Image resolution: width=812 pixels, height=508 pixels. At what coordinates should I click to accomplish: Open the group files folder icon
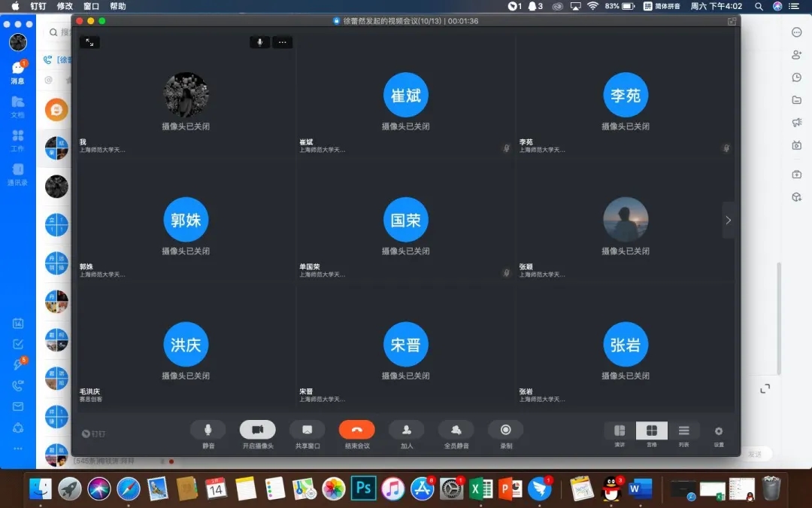click(796, 100)
